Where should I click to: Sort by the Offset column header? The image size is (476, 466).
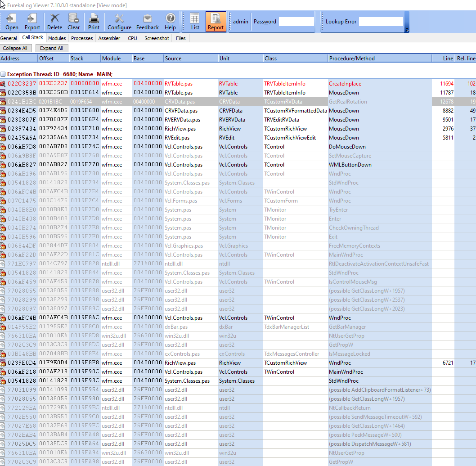tap(54, 59)
